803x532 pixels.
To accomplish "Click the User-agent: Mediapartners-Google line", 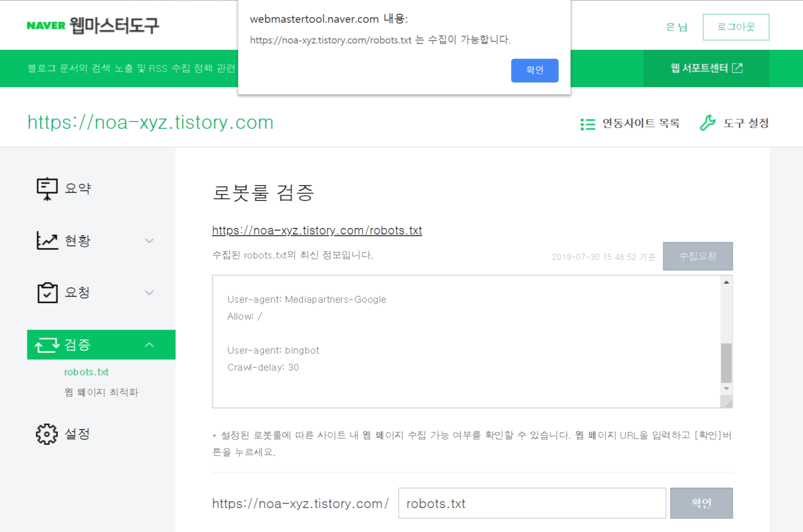I will [x=307, y=300].
